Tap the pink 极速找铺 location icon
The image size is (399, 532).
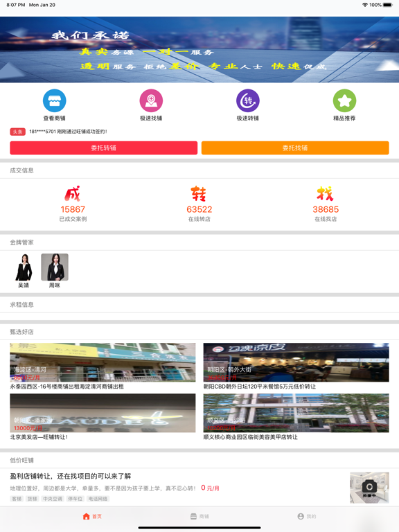[x=151, y=100]
